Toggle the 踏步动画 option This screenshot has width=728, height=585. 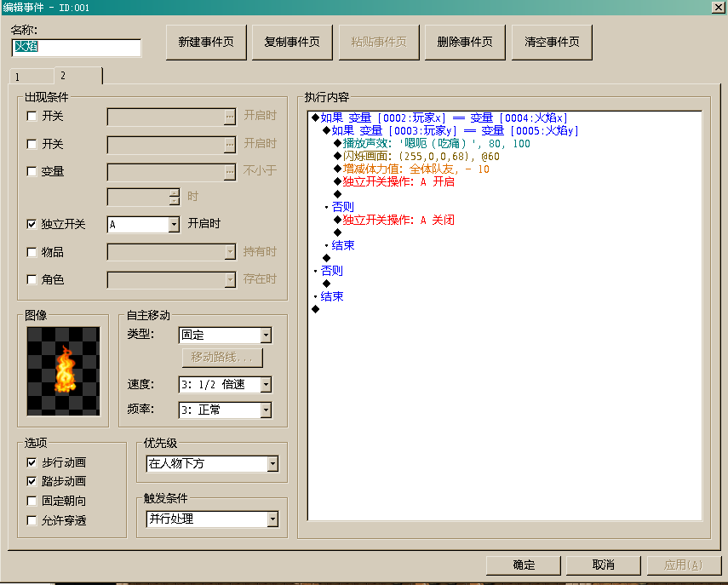(x=32, y=481)
